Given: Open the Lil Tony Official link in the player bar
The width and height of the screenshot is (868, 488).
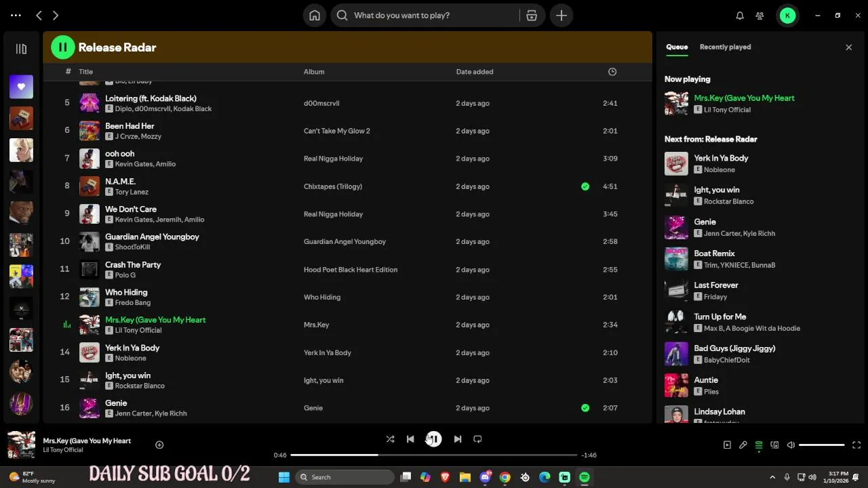Looking at the screenshot, I should [63, 450].
